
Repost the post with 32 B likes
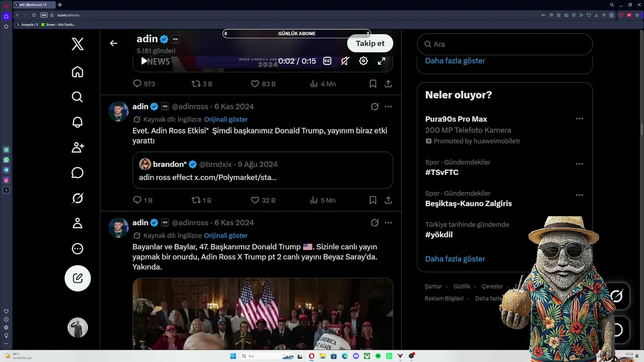tap(202, 200)
